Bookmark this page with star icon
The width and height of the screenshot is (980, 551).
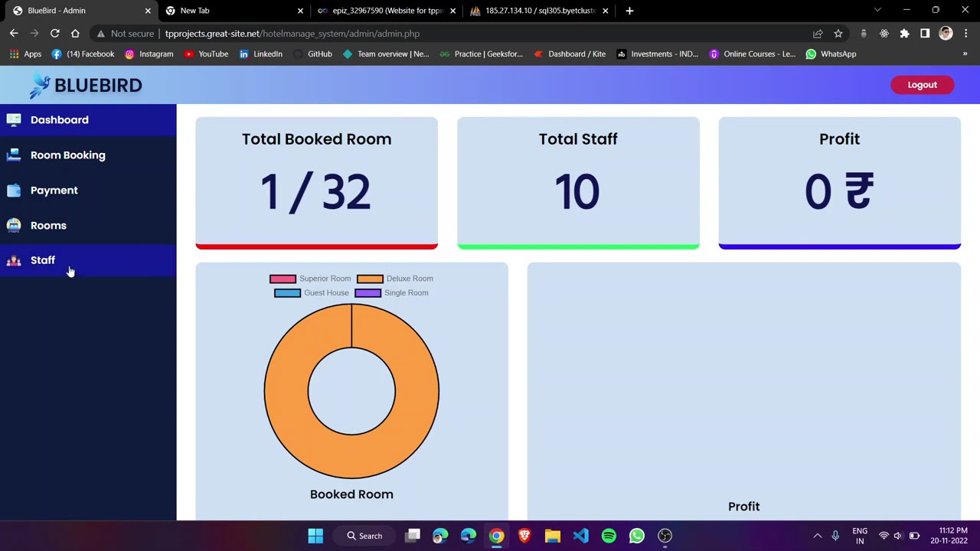pos(838,34)
